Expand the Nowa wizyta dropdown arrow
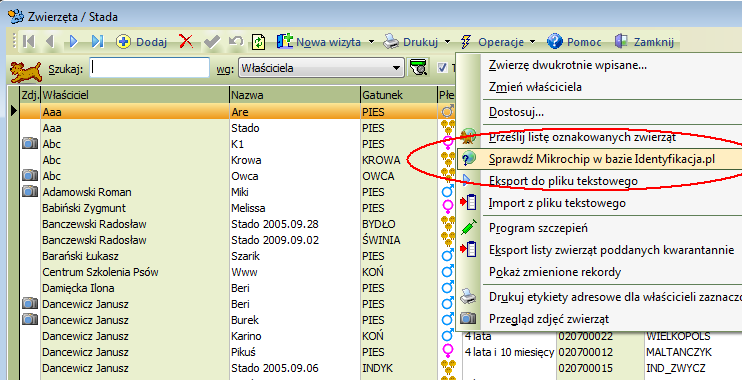The image size is (742, 380). click(371, 42)
